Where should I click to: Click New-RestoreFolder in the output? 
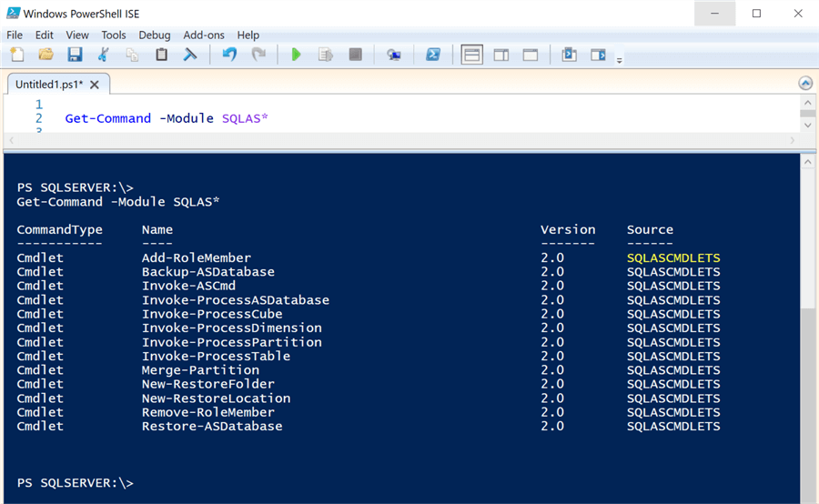[x=207, y=384]
